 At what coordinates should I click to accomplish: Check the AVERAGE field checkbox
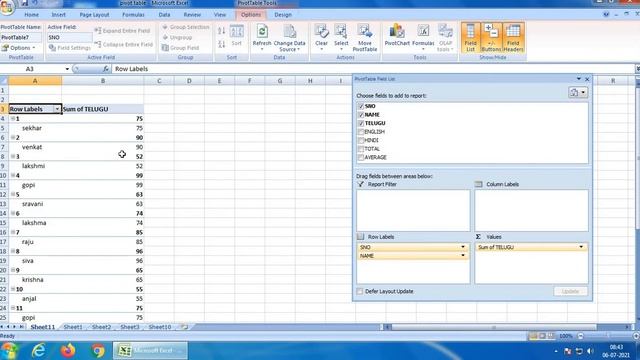tap(361, 158)
